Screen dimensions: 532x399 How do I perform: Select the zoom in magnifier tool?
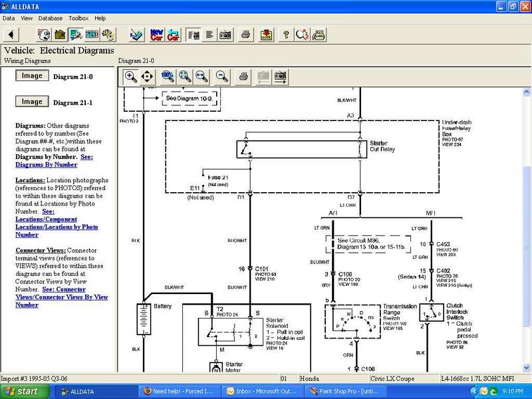coord(131,76)
